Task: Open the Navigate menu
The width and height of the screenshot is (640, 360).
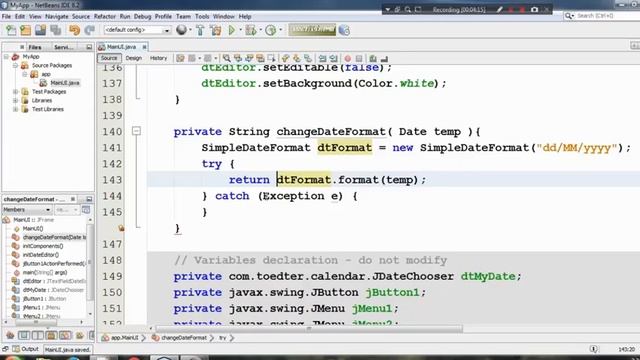Action: pos(56,17)
